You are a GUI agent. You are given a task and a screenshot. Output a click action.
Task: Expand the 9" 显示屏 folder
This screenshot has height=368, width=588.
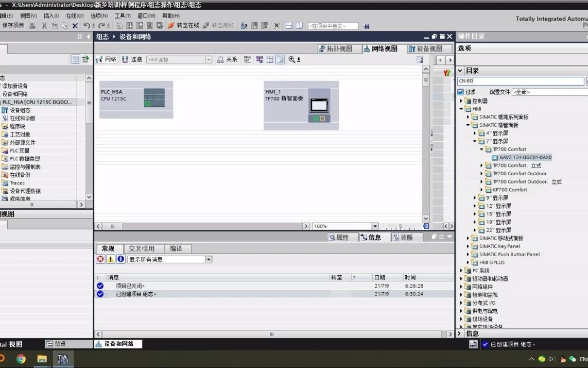point(475,197)
